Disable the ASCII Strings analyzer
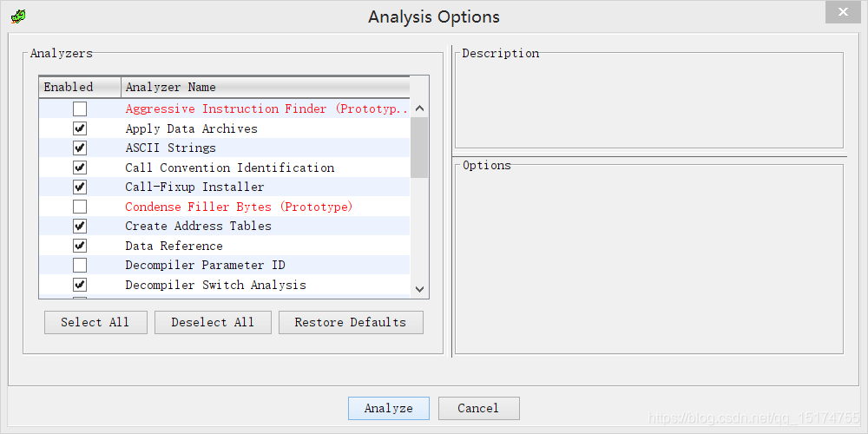Image resolution: width=868 pixels, height=434 pixels. coord(80,148)
